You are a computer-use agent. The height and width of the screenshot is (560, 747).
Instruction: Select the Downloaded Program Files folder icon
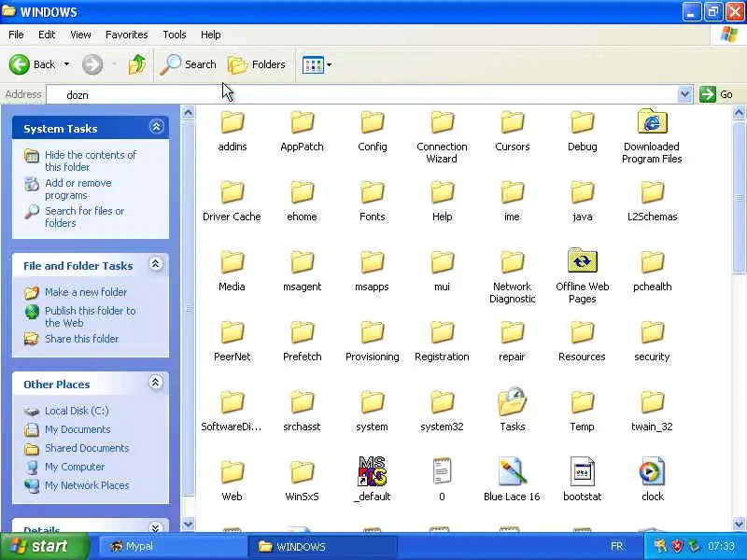[652, 121]
